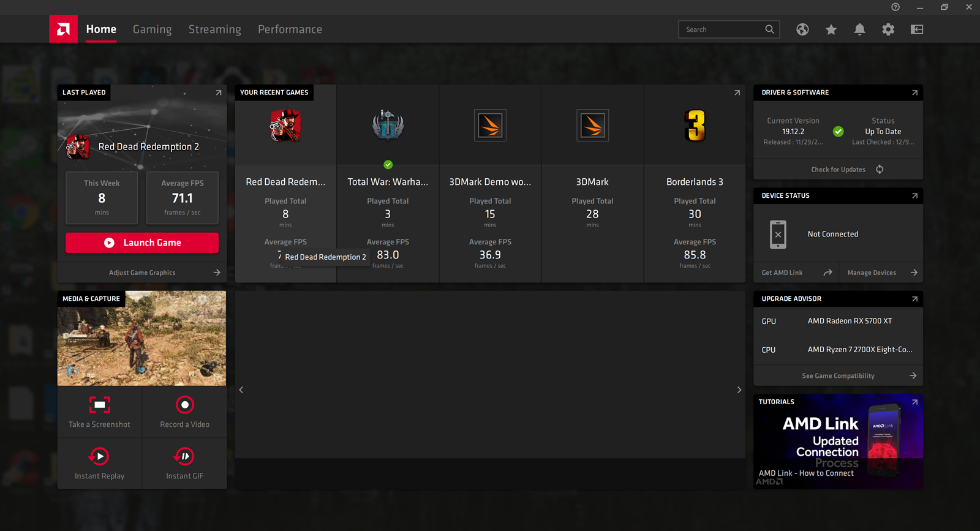Open the Media & Capture game thumbnail
The image size is (980, 531).
coord(142,338)
